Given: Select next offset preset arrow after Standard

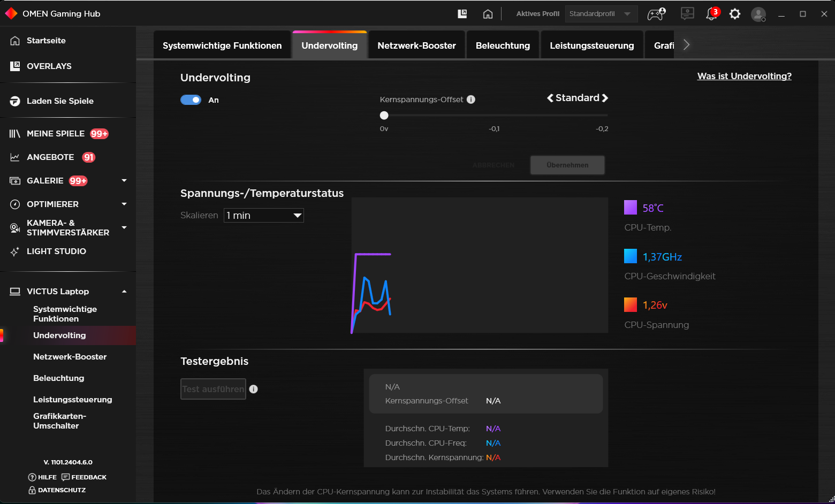Looking at the screenshot, I should [x=605, y=98].
